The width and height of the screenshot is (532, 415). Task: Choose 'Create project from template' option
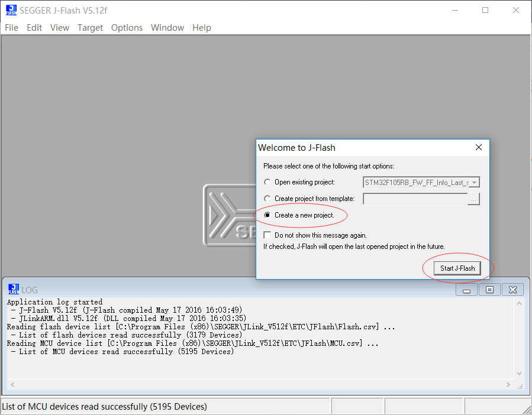pos(267,198)
